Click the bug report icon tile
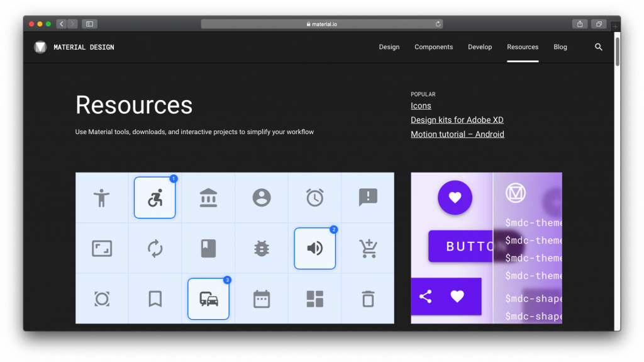 tap(262, 249)
